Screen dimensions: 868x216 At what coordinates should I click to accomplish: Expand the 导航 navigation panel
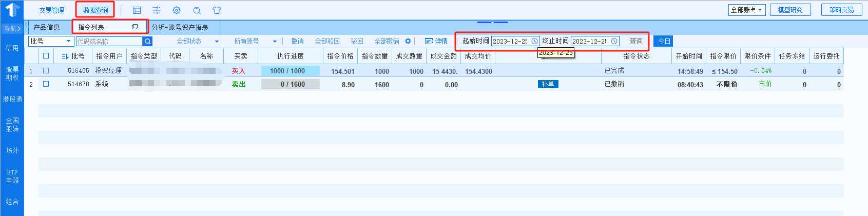12,28
